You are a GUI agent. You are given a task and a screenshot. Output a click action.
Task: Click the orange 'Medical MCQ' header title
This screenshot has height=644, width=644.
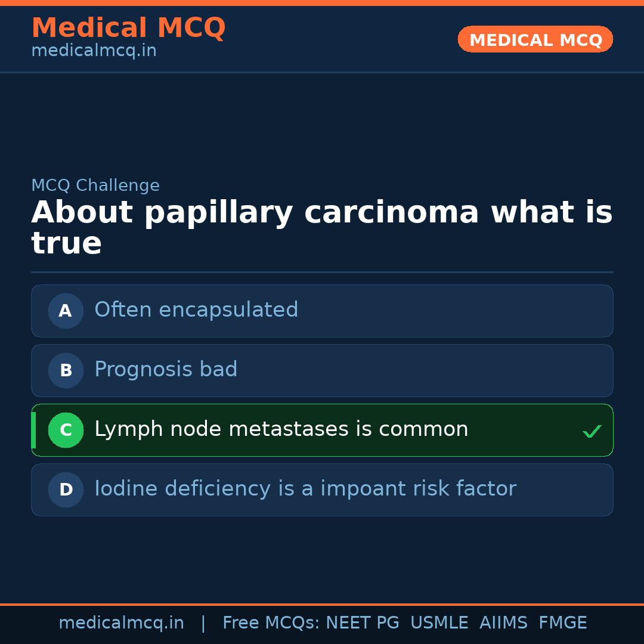(128, 28)
